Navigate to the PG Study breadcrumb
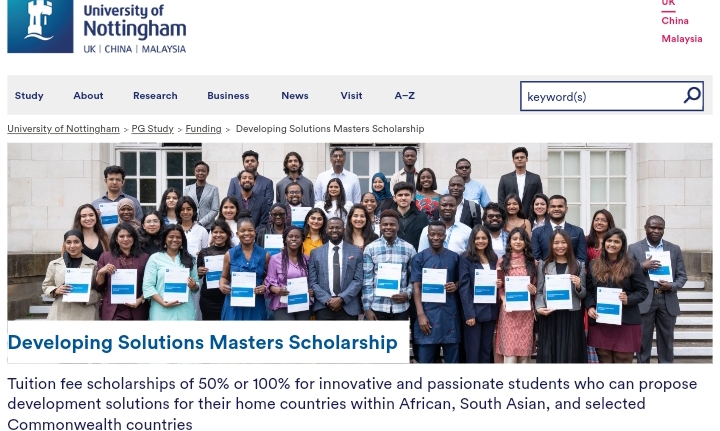 click(152, 129)
